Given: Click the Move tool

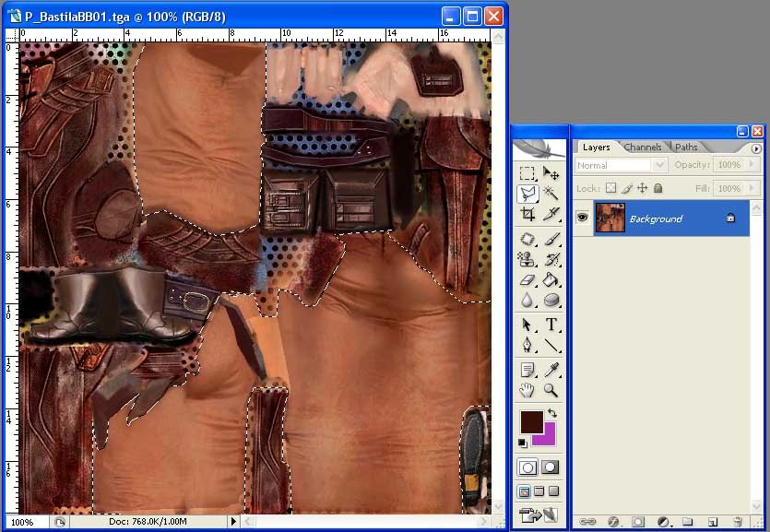Looking at the screenshot, I should point(551,172).
